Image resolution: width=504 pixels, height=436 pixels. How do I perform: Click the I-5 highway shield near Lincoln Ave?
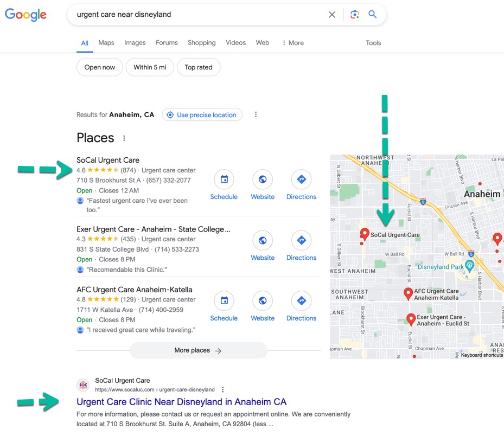click(x=423, y=202)
